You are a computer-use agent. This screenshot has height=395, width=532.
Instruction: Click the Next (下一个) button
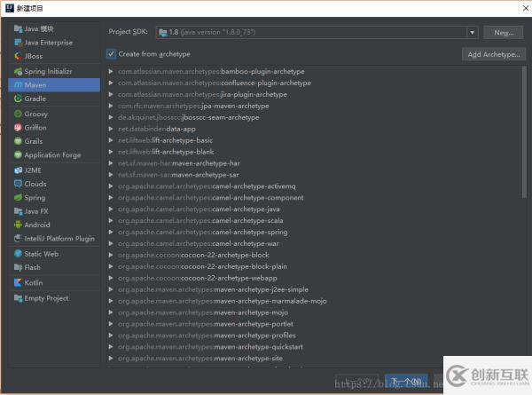[x=406, y=382]
